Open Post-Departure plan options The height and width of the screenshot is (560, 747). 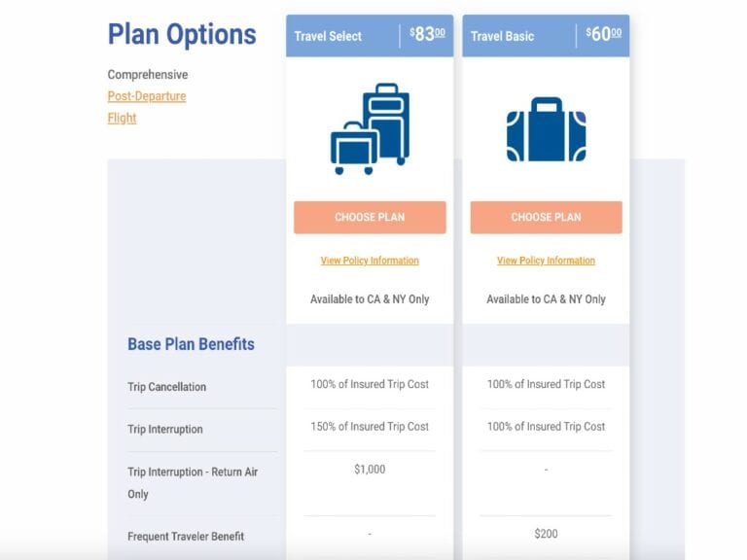pos(147,96)
